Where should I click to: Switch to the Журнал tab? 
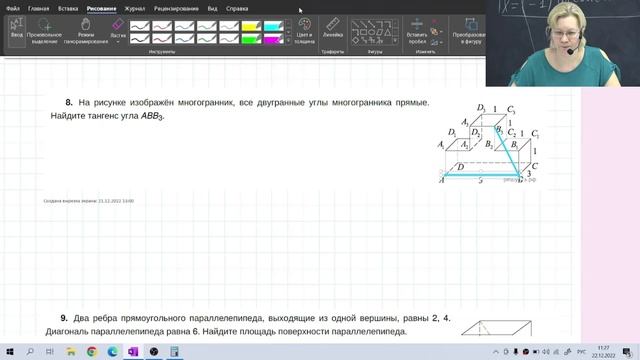135,9
